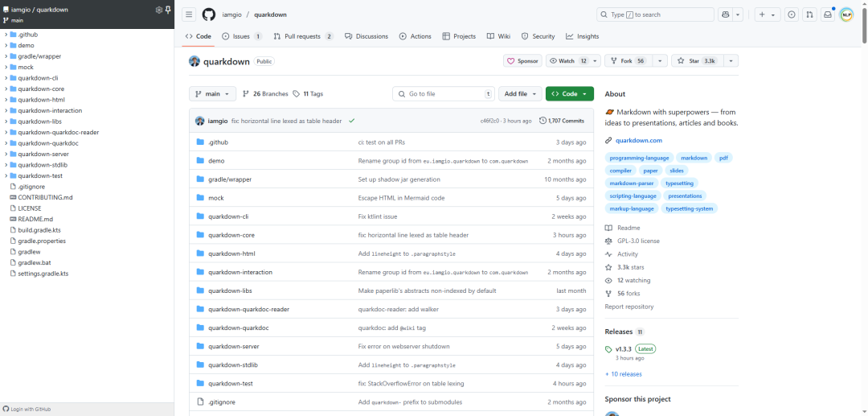This screenshot has height=416, width=868.
Task: Switch to the Discussions tab
Action: pos(366,36)
